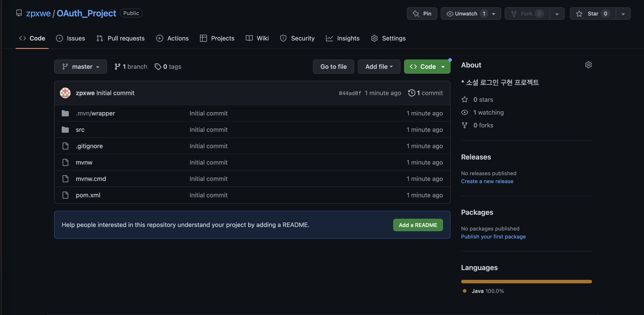
Task: Click the repository icon beside zpxwe
Action: pos(19,13)
